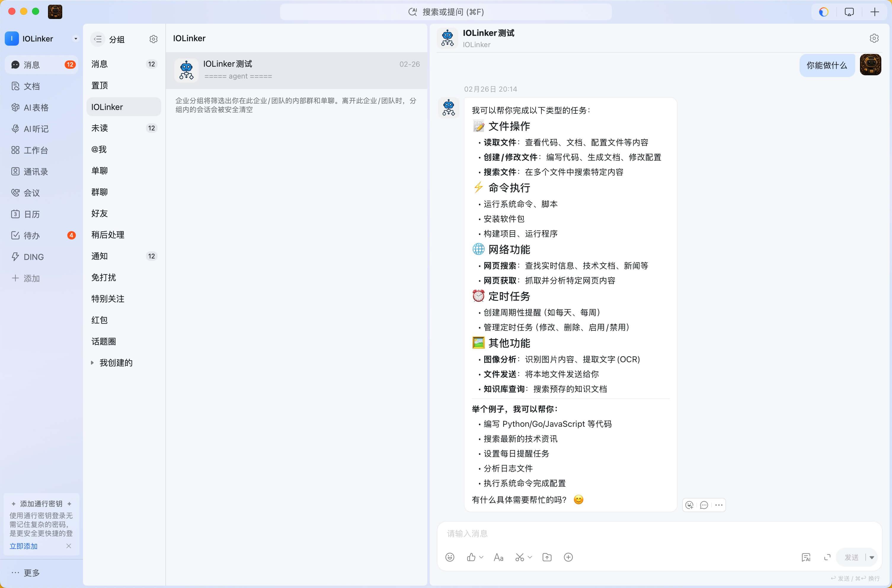Click the plus icon at top right
This screenshot has height=588, width=892.
pos(875,12)
